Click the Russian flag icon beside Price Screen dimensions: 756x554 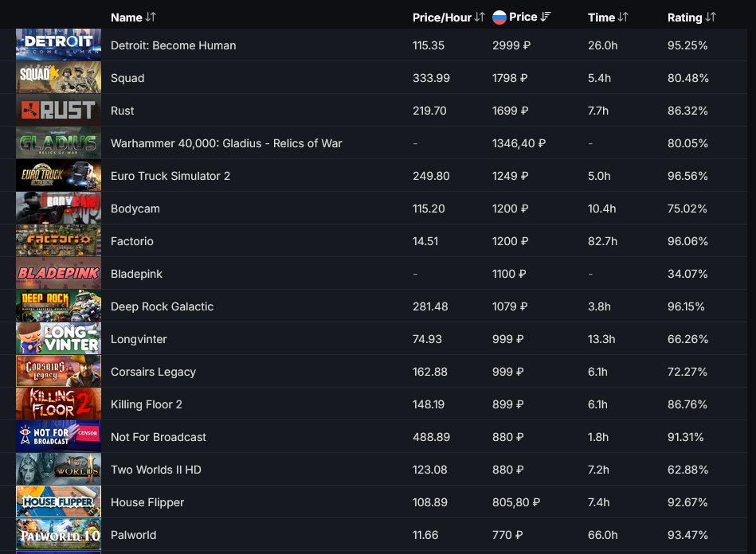499,18
